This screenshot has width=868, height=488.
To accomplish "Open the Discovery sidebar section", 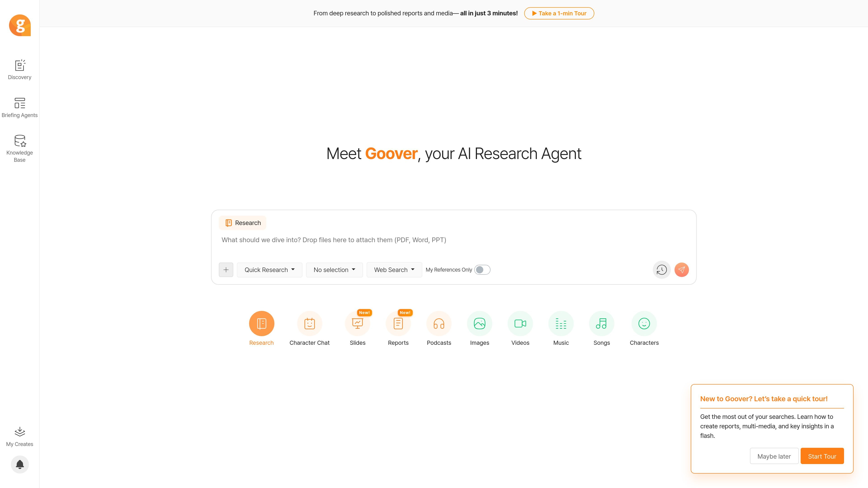I will coord(19,70).
